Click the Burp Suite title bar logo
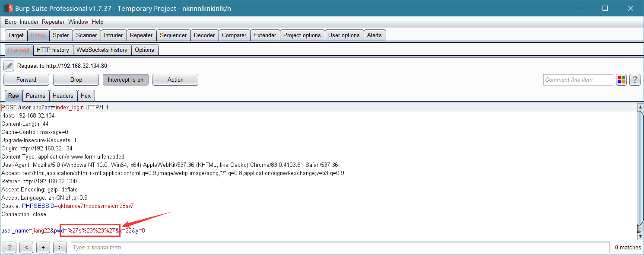Viewport: 644px width, 255px height. point(8,8)
